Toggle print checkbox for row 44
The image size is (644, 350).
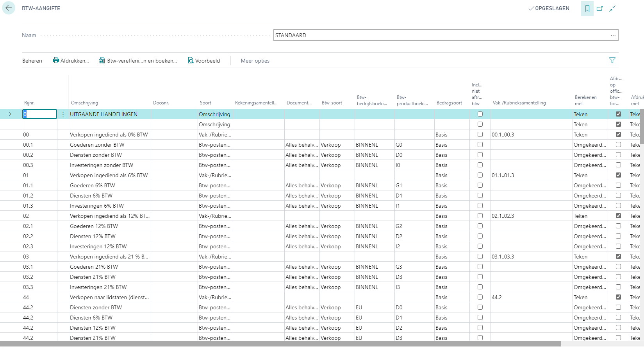point(618,297)
